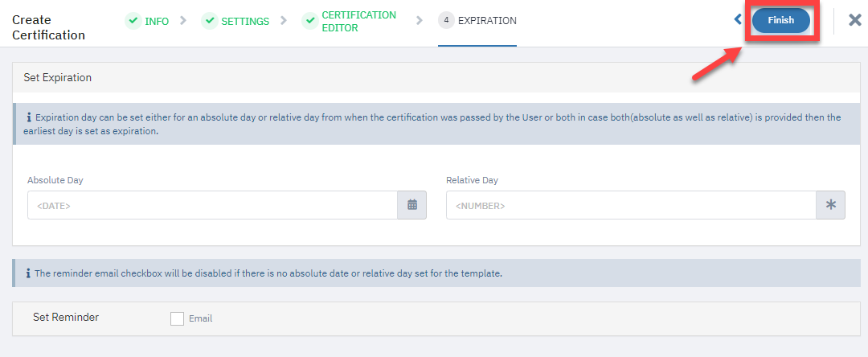Viewport: 868px width, 357px height.
Task: Click the green checkmark icon next to INFO
Action: [133, 21]
